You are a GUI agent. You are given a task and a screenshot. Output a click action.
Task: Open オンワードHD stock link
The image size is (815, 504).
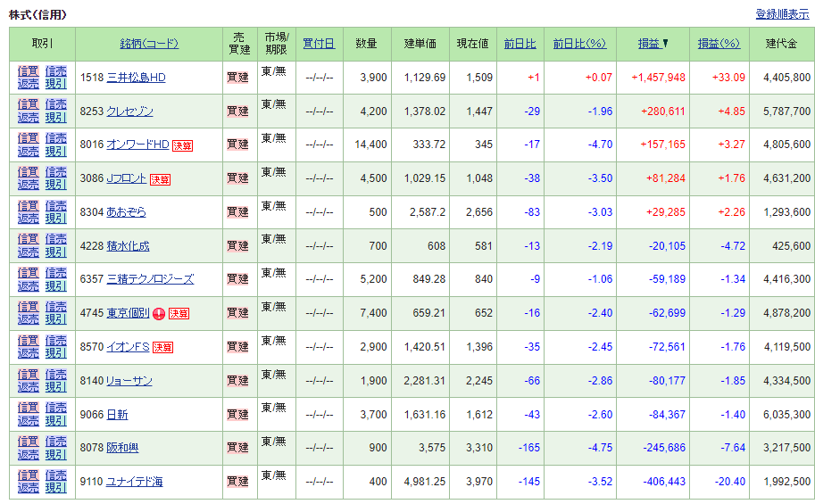point(137,145)
